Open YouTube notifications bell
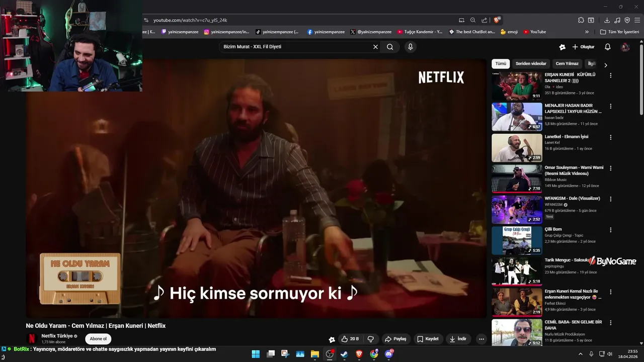The height and width of the screenshot is (362, 644). pos(607,47)
